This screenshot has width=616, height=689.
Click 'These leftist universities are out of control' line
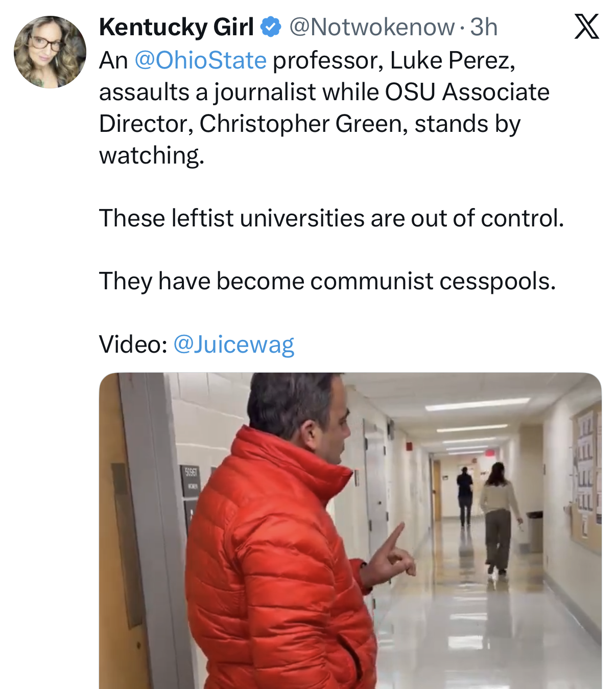tap(331, 218)
